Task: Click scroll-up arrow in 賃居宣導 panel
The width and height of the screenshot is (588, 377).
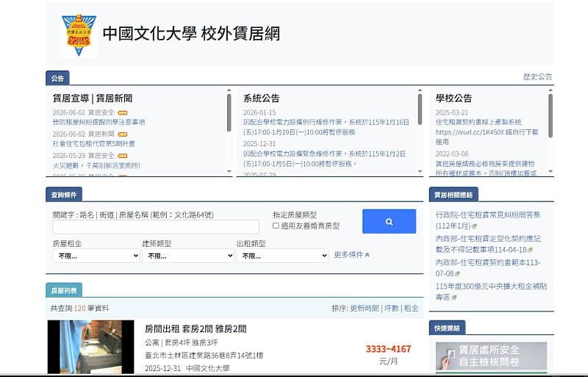Action: pyautogui.click(x=229, y=90)
